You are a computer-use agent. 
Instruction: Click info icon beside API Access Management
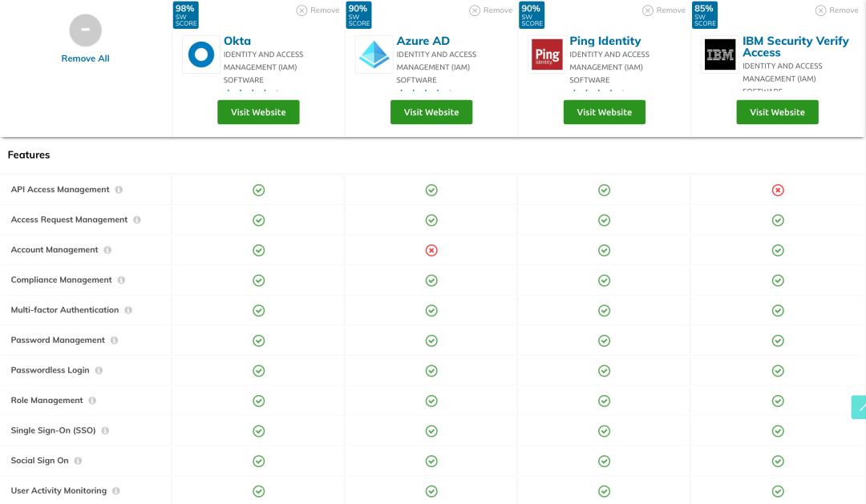[x=119, y=190]
